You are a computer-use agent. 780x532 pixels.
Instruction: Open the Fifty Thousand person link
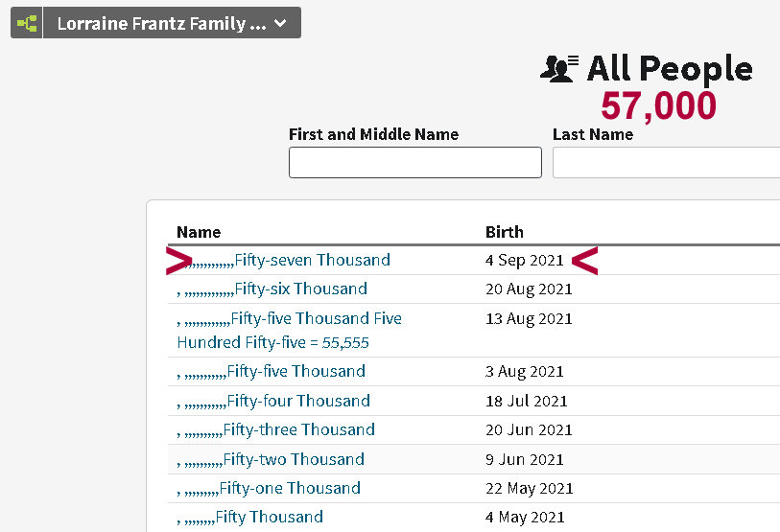pos(269,517)
